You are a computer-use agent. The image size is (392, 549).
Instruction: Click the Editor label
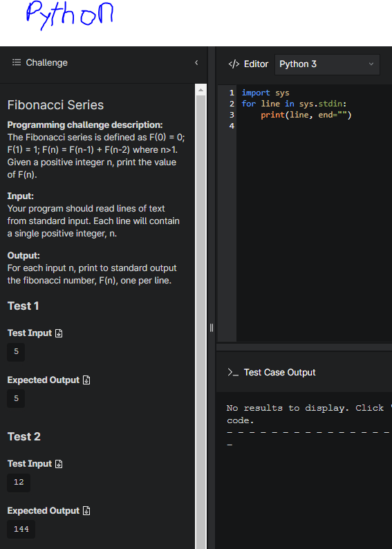pyautogui.click(x=256, y=64)
